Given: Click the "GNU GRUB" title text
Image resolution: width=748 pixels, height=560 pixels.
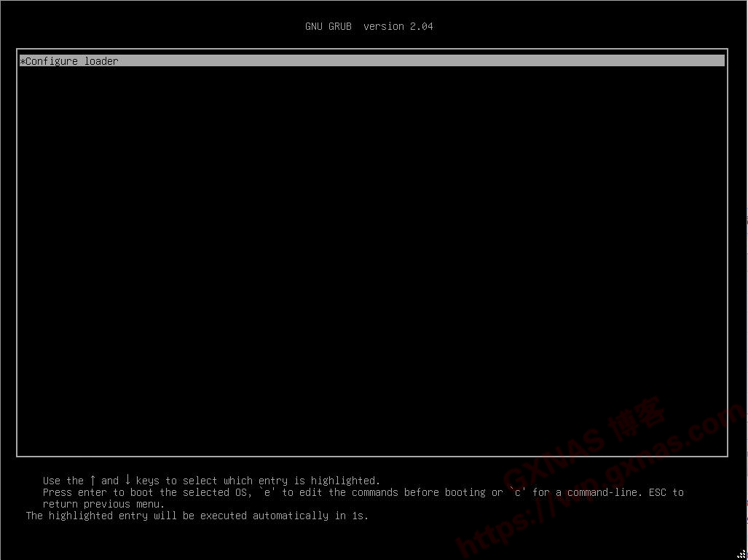Looking at the screenshot, I should click(x=328, y=26).
